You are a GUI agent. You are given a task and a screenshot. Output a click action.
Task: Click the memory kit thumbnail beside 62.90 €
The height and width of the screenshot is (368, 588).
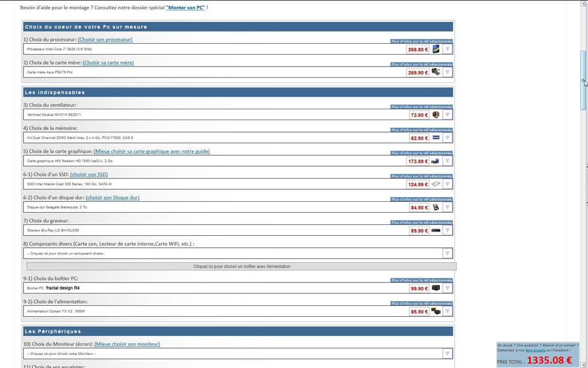[436, 138]
